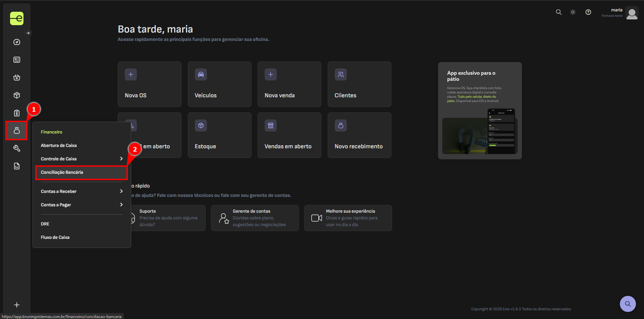Expand the Controle de Caixa submenu chevron

(x=121, y=159)
